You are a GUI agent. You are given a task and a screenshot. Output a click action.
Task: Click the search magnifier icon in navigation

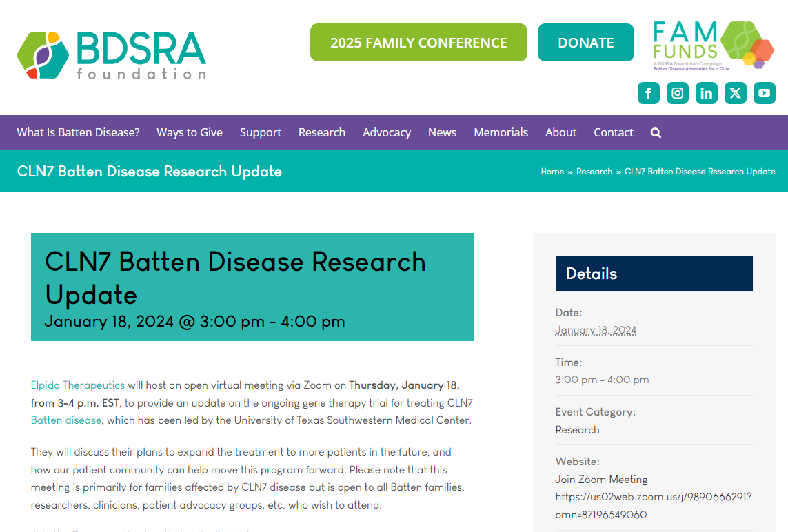(x=656, y=133)
